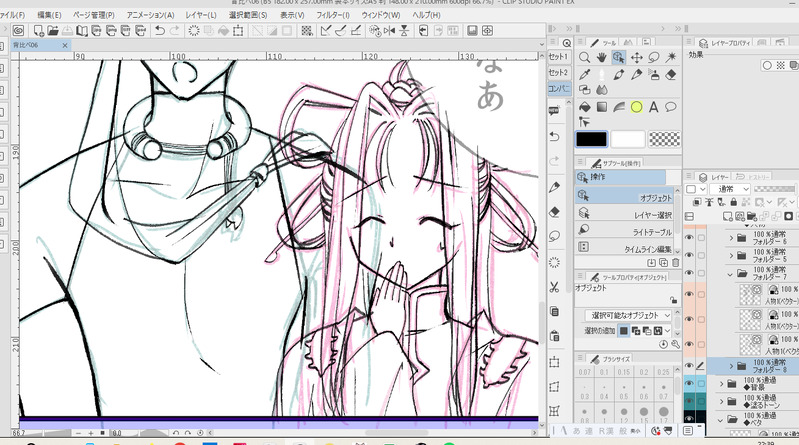The width and height of the screenshot is (799, 445).
Task: Click the Delete sub tool trash icon
Action: pyautogui.click(x=675, y=263)
